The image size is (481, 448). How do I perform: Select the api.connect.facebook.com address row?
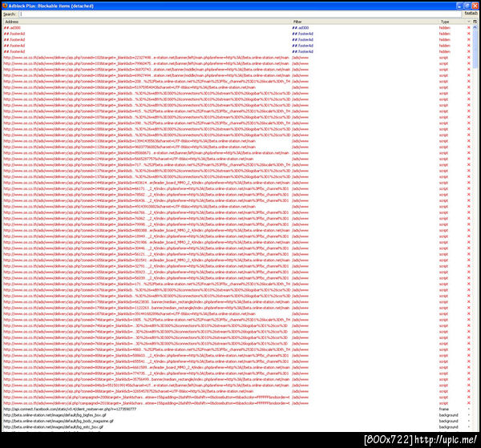tap(147, 409)
